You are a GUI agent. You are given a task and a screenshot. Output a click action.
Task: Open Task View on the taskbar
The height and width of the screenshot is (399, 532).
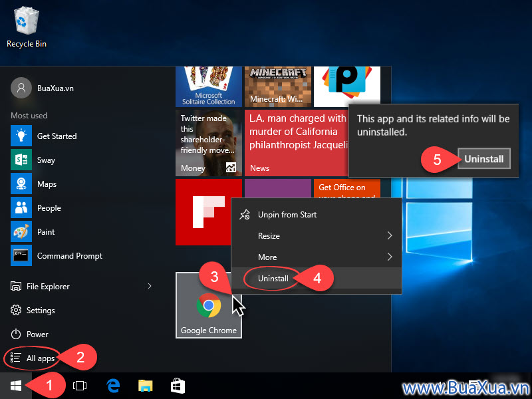[x=80, y=386]
